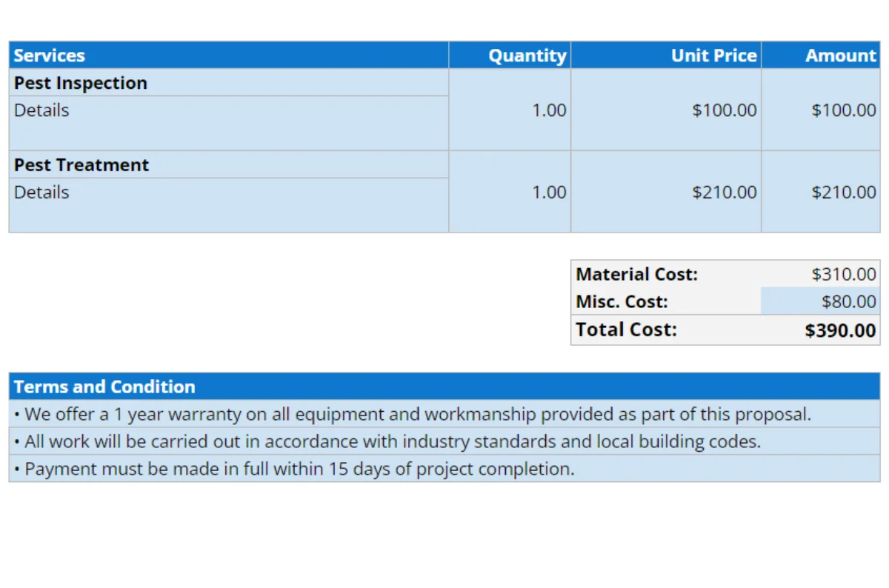Click the Amount column header

click(840, 55)
